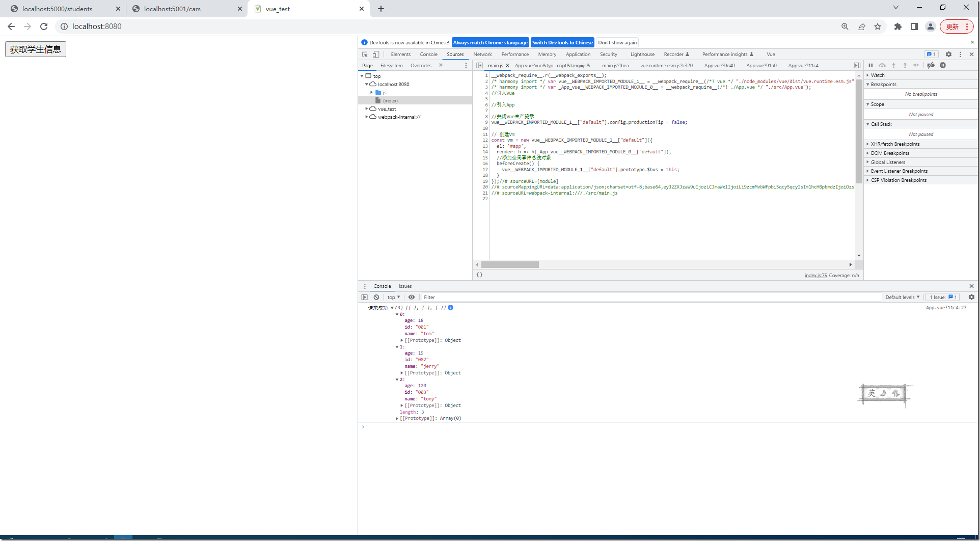Open more options in the navigator pane
The height and width of the screenshot is (541, 980).
pos(466,65)
